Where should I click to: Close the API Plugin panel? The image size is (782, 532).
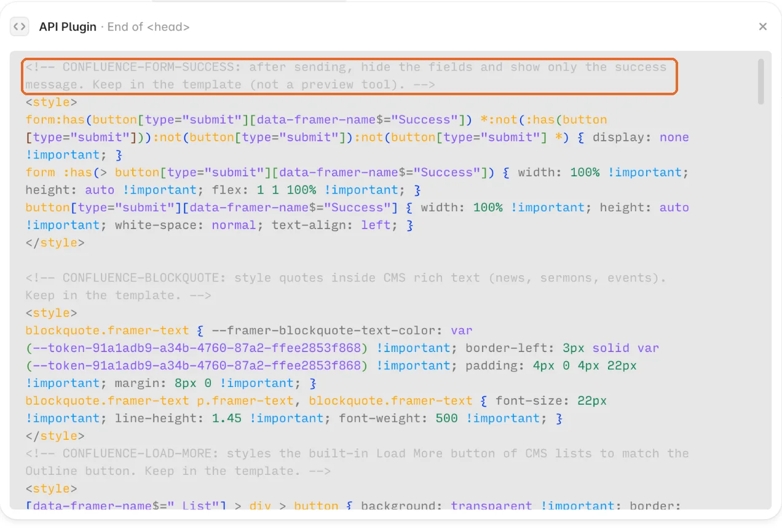tap(763, 26)
